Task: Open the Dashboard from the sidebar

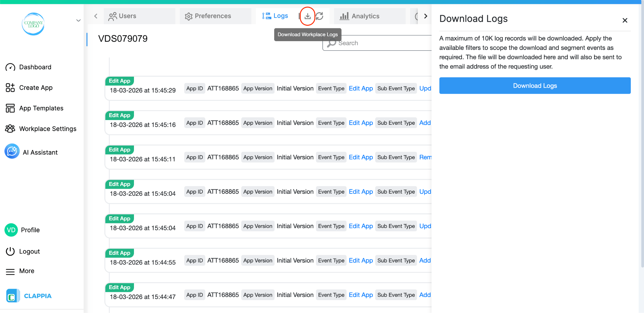Action: [35, 67]
